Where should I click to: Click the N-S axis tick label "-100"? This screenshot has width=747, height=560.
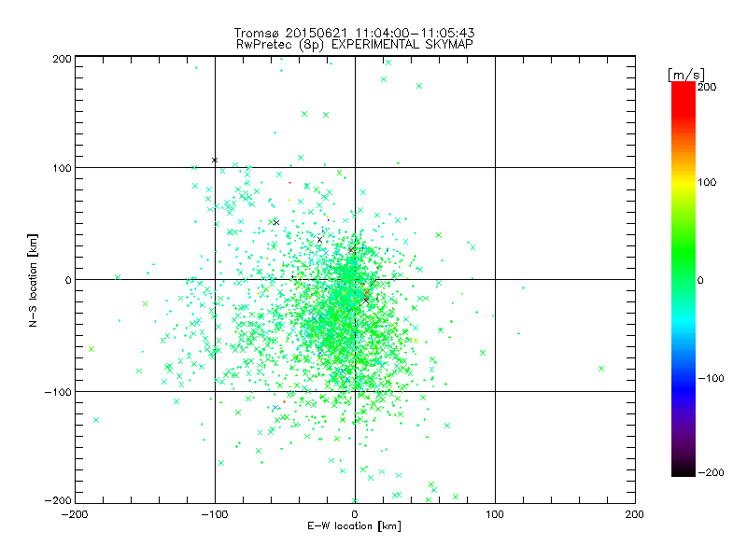point(58,392)
